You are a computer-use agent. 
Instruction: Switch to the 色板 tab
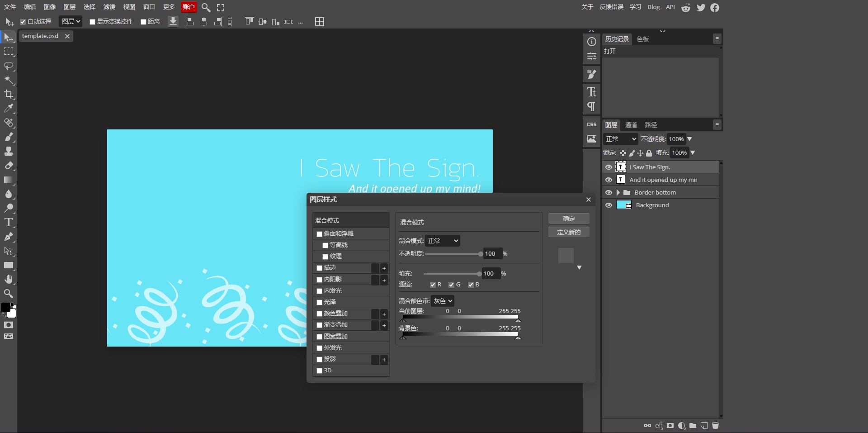tap(642, 39)
